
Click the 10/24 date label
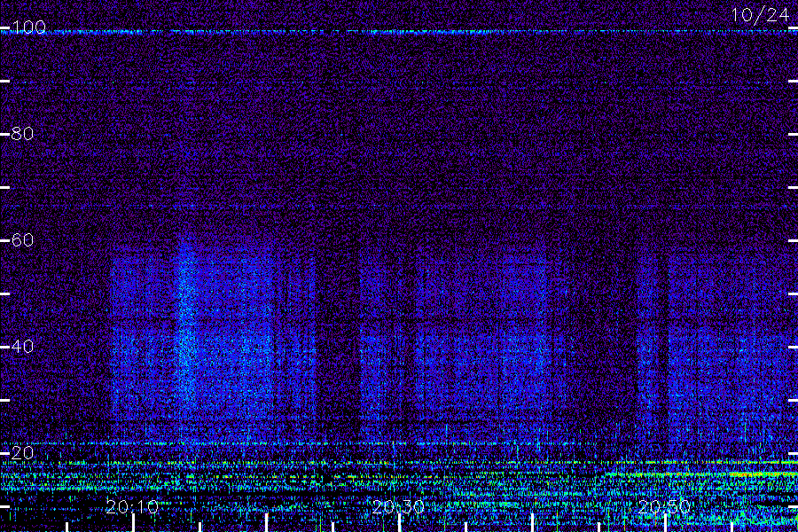pyautogui.click(x=761, y=15)
